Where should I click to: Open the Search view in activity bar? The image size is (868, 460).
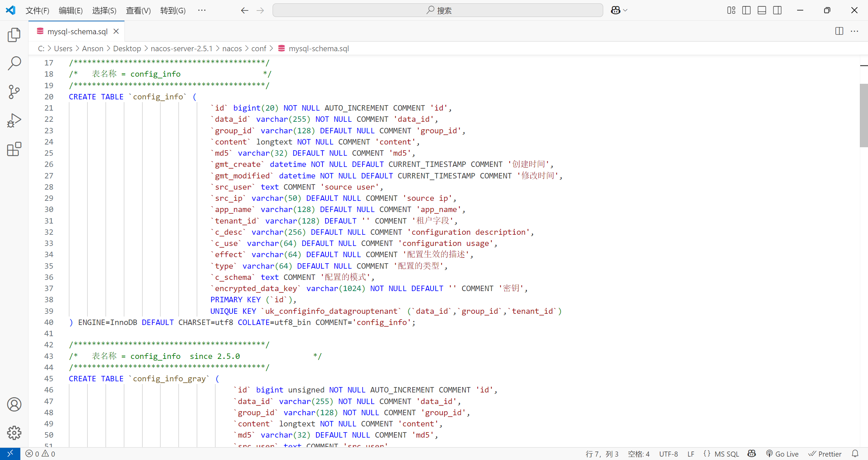pyautogui.click(x=14, y=63)
